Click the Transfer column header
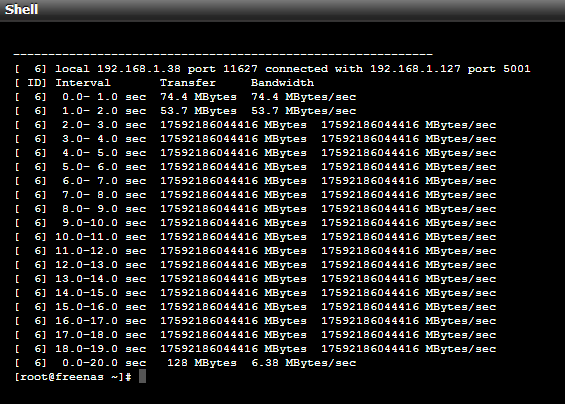This screenshot has height=404, width=565. 188,83
